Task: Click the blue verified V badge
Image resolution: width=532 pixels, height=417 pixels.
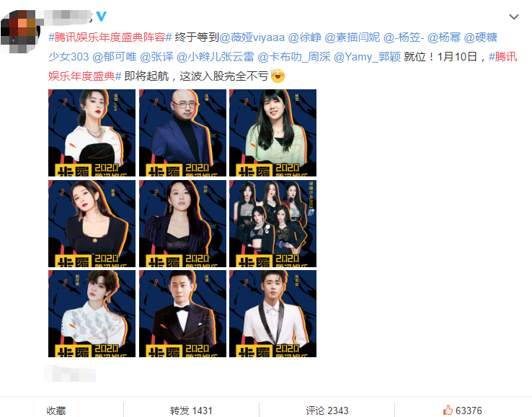Action: click(101, 17)
